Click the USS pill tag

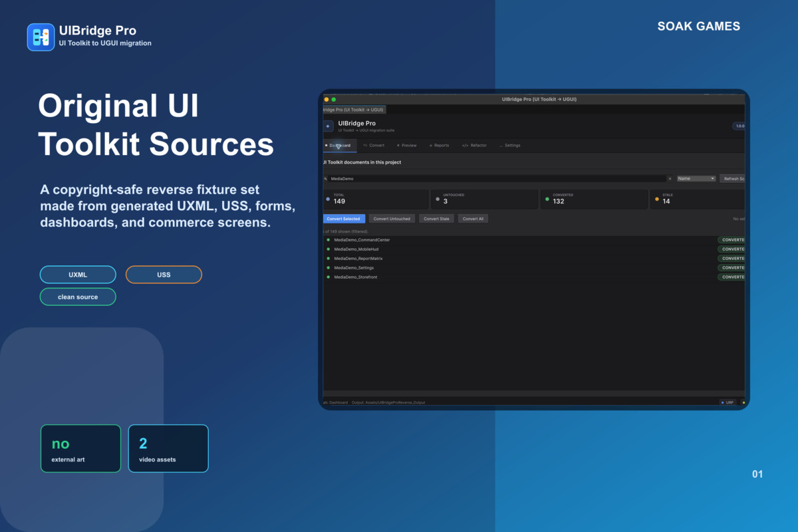[x=164, y=275]
